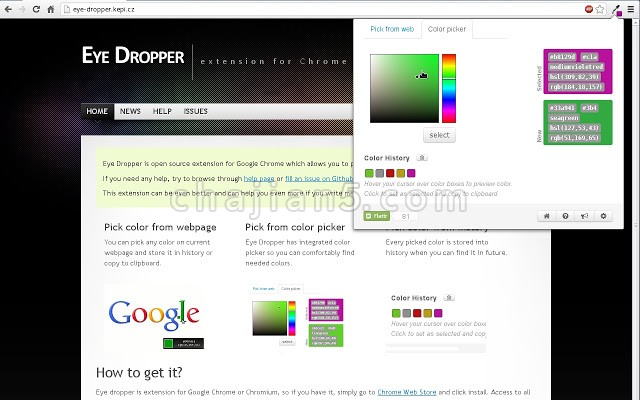Reload the page with the refresh icon
Screen dimensions: 640x400
36,9
